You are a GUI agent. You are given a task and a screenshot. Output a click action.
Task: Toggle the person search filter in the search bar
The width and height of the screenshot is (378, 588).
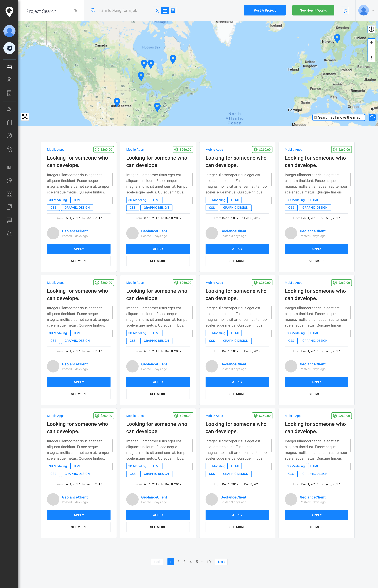[x=157, y=10]
